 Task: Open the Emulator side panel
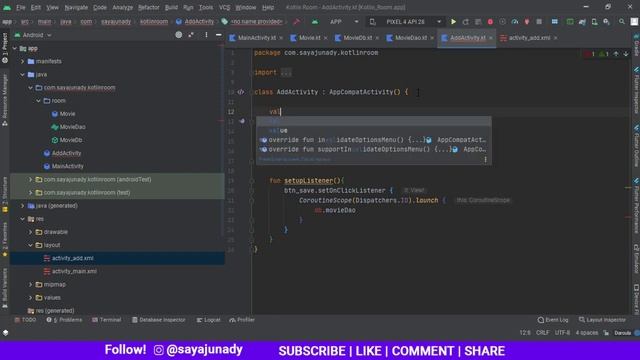click(x=636, y=259)
